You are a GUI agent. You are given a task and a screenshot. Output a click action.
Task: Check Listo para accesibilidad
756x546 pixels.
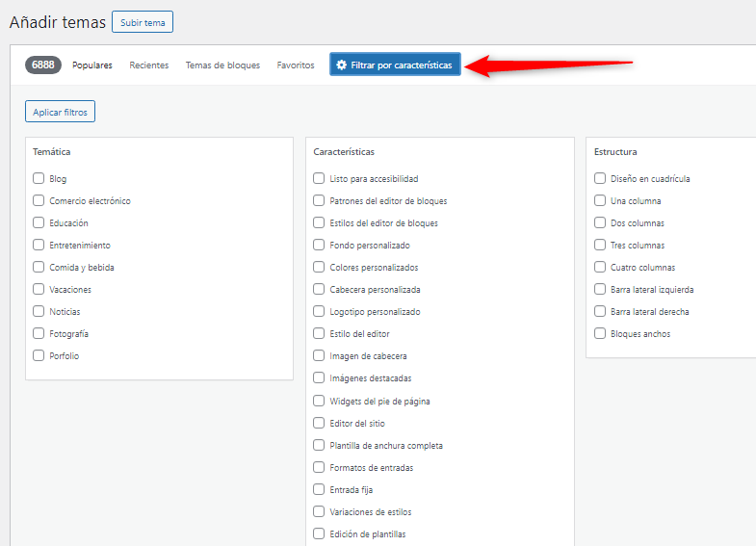pyautogui.click(x=319, y=178)
